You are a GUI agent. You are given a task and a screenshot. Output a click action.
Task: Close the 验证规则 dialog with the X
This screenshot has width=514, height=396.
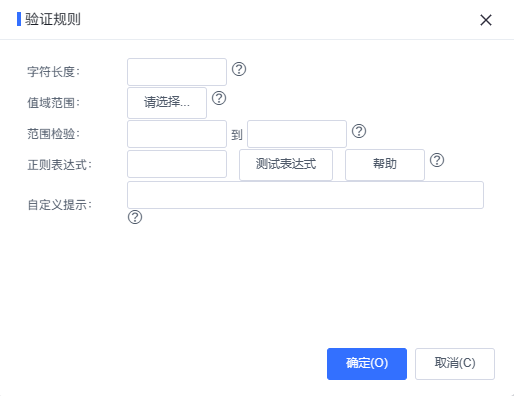[x=486, y=20]
